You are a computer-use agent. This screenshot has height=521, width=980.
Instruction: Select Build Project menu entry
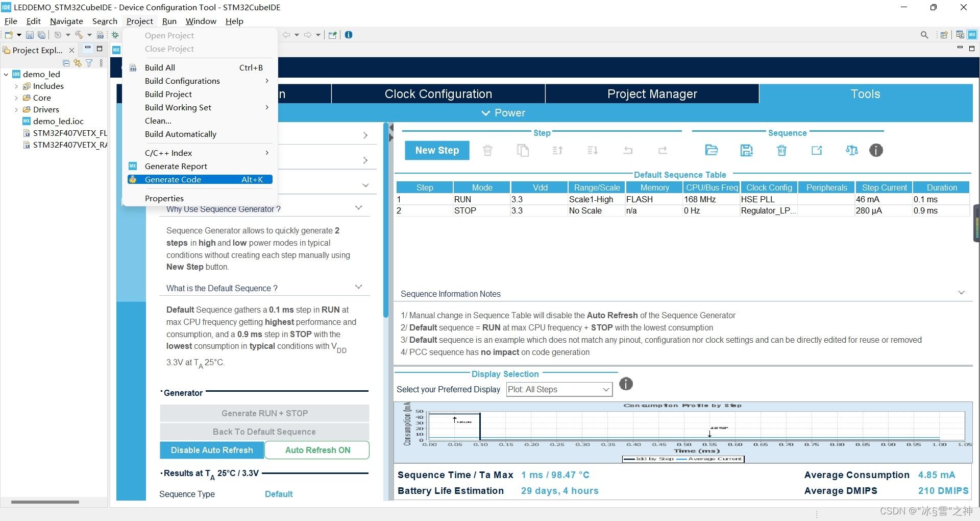coord(200,94)
